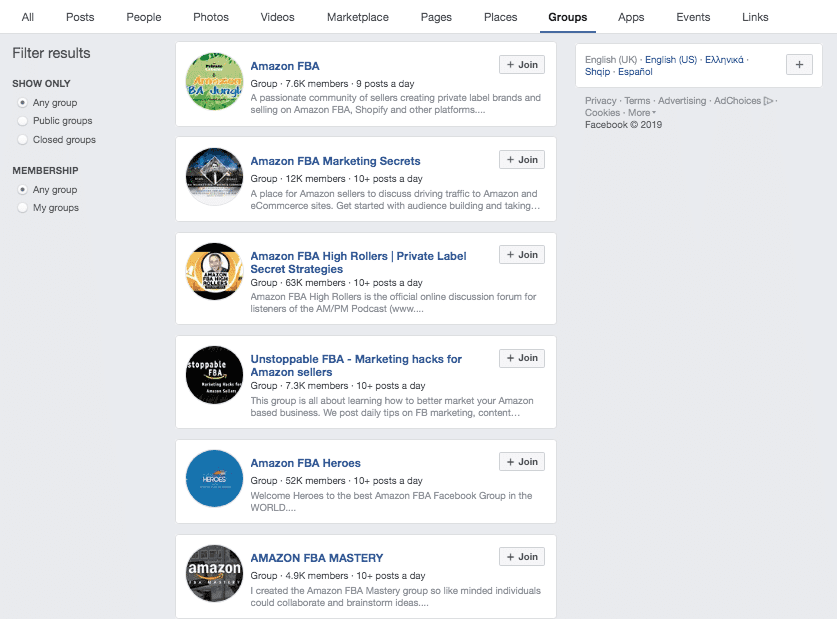Switch to the Apps tab
Image resolution: width=837 pixels, height=619 pixels.
click(x=631, y=17)
